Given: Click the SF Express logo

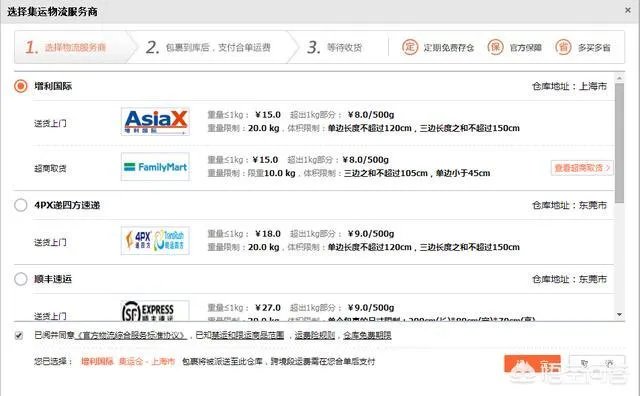Looking at the screenshot, I should (x=155, y=311).
